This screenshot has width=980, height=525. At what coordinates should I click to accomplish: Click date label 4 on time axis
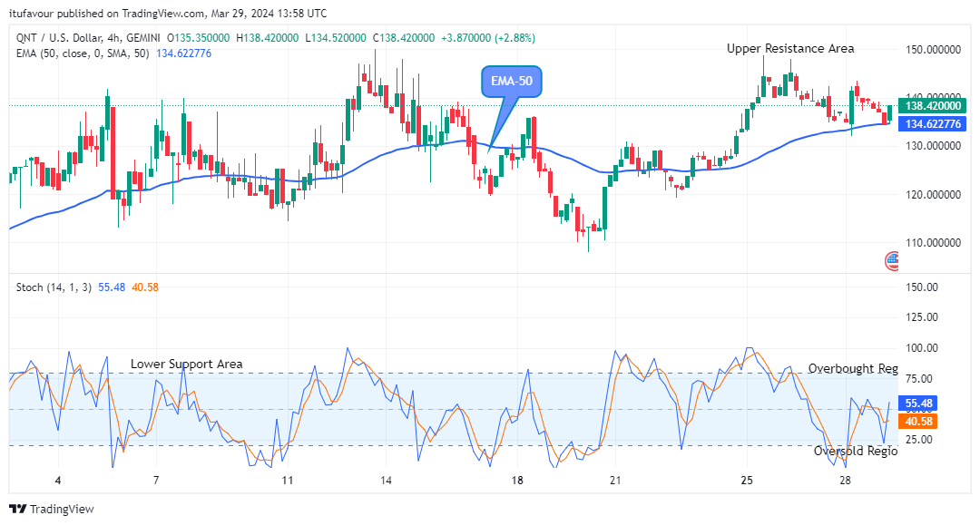pyautogui.click(x=58, y=480)
